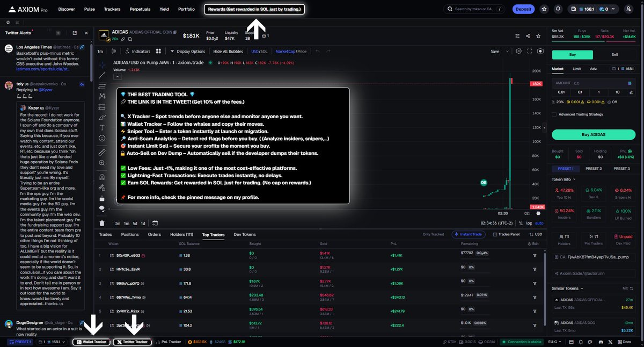
Task: Delete chart drawings with trash icon
Action: pos(102,223)
